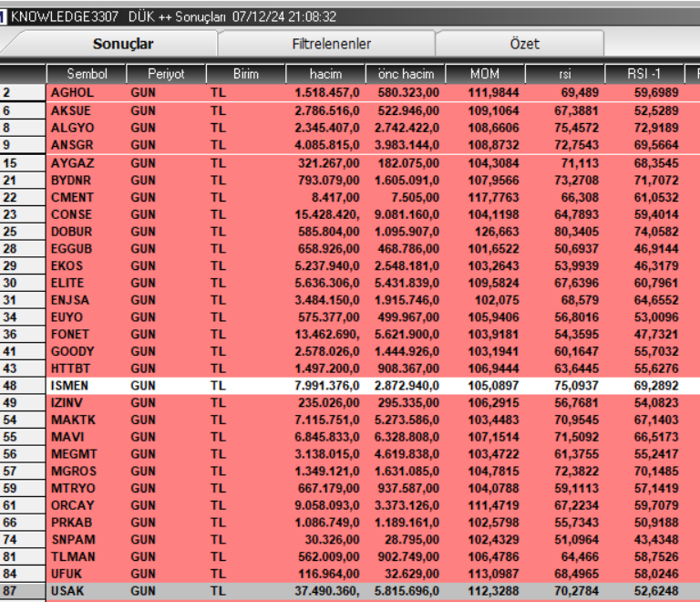This screenshot has width=700, height=602.
Task: Open the Filtrelenenler tab
Action: click(331, 44)
